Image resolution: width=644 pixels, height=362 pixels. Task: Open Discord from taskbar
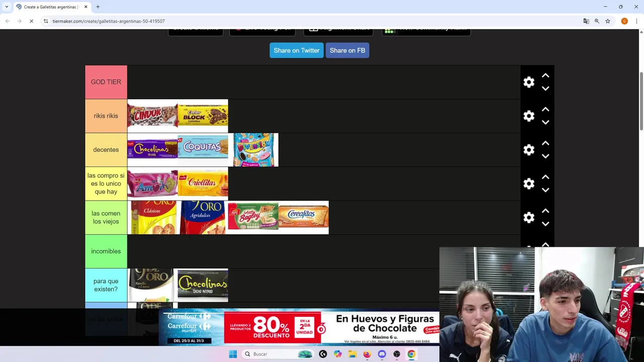tap(382, 354)
